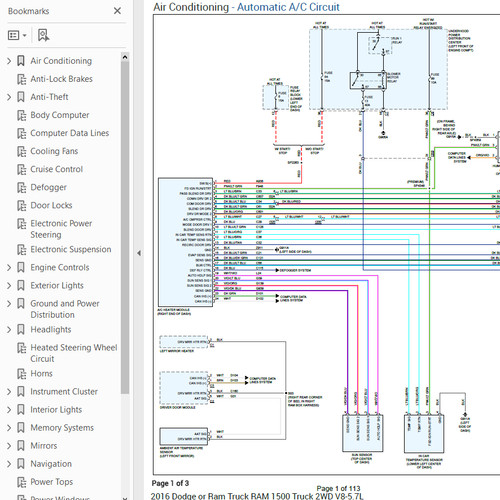Click the Sun Sensor component in diagram
Image resolution: width=500 pixels, height=500 pixels.
pyautogui.click(x=363, y=433)
